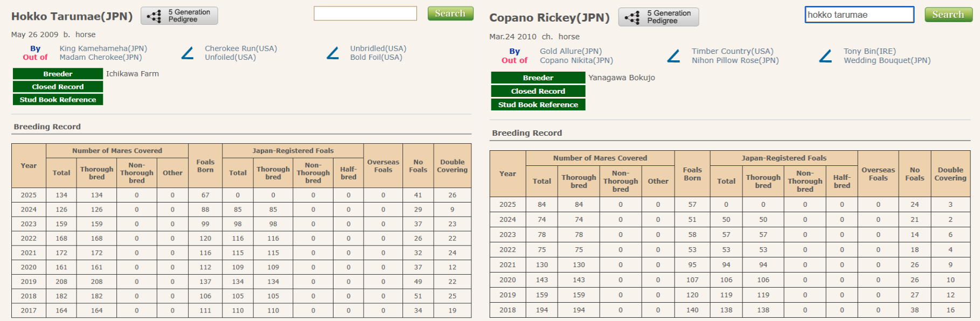Click Number of Mares Covered header, Copano Rickey
Image resolution: width=980 pixels, height=321 pixels.
tap(600, 158)
